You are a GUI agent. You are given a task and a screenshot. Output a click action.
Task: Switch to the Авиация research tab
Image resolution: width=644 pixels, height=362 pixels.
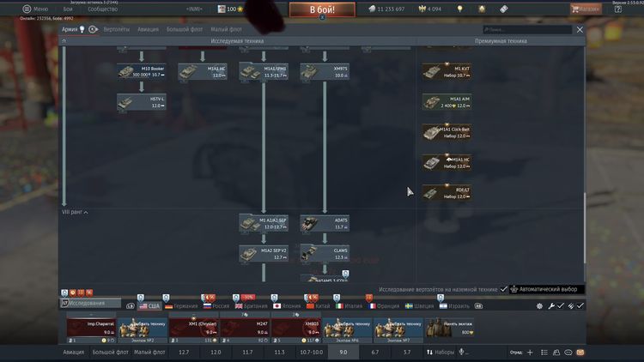[148, 29]
